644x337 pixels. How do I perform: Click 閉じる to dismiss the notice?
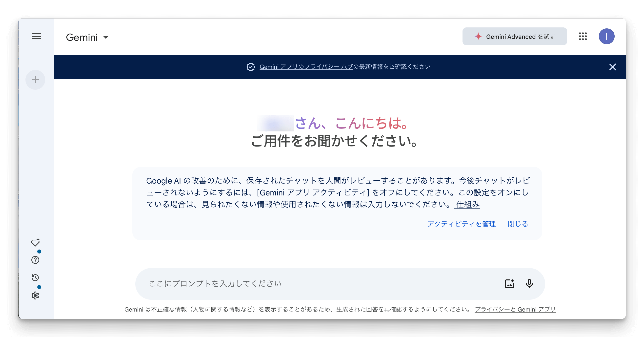tap(518, 224)
